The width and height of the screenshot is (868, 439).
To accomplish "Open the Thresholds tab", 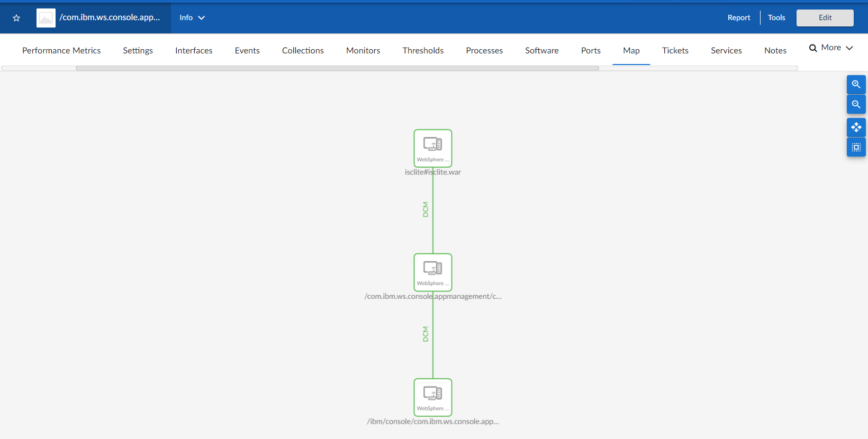I will (423, 51).
